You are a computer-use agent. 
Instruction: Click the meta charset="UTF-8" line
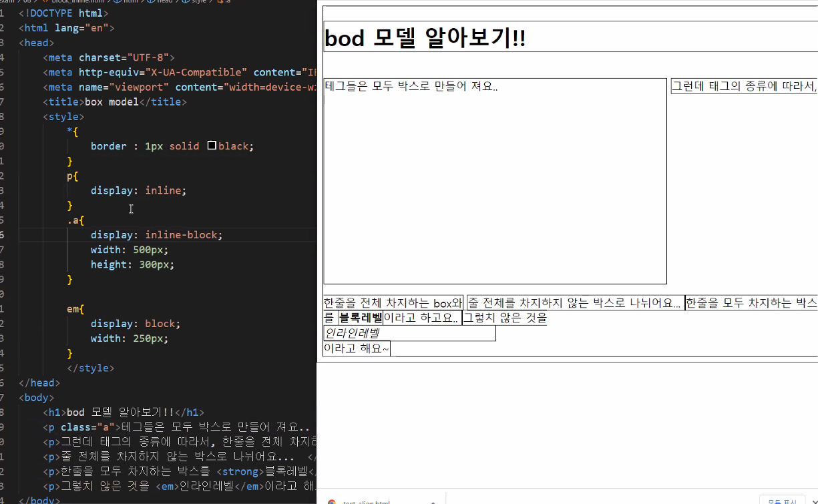(x=109, y=57)
